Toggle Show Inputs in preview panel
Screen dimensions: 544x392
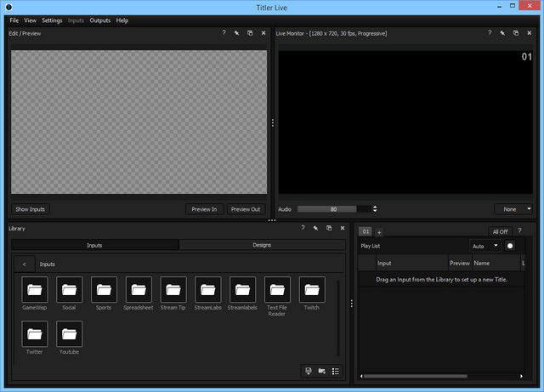coord(31,209)
